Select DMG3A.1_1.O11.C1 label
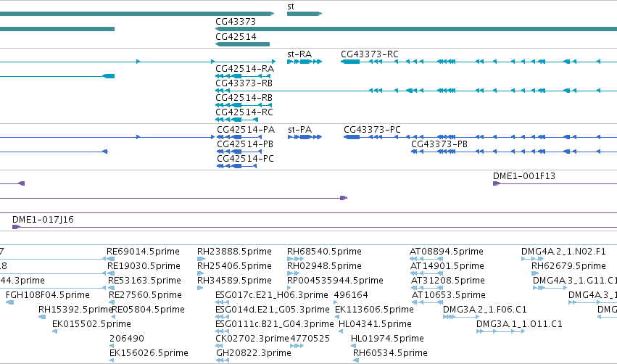This screenshot has width=617, height=364. pos(519,324)
